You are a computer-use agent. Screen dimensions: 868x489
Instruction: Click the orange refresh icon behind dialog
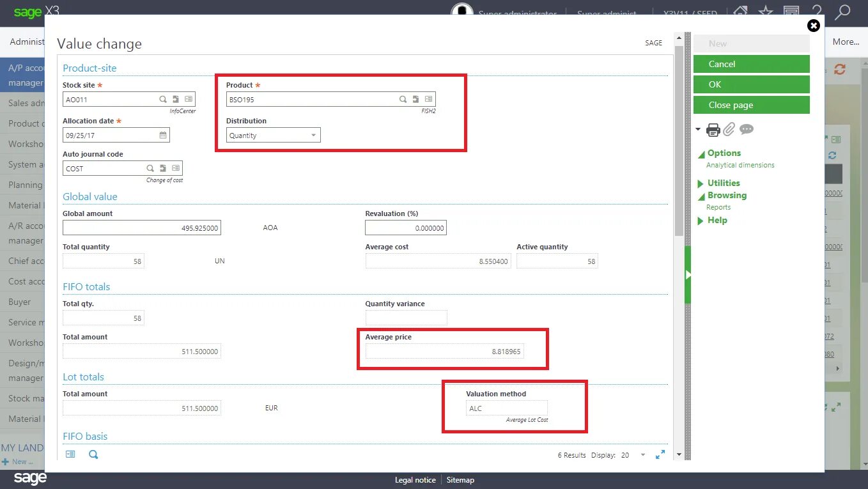pyautogui.click(x=840, y=69)
